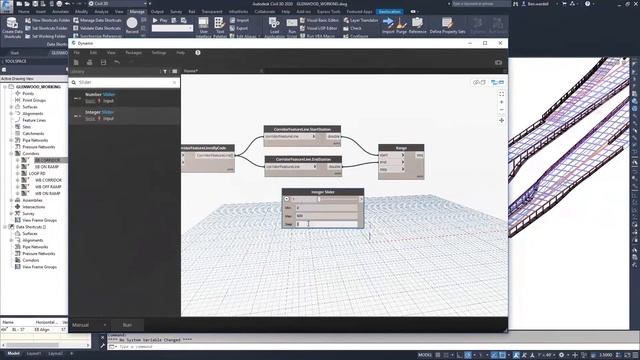Open User Interface ribbon icon

point(203,23)
